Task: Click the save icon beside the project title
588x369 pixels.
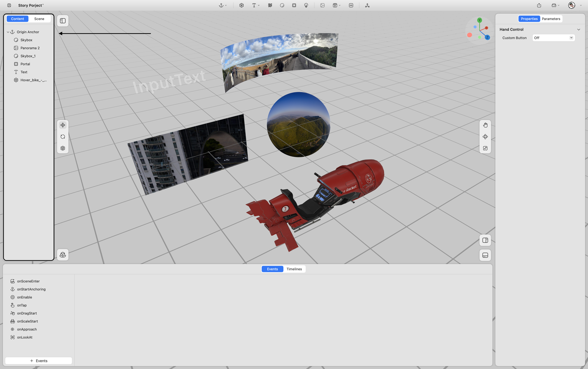Action: point(9,5)
